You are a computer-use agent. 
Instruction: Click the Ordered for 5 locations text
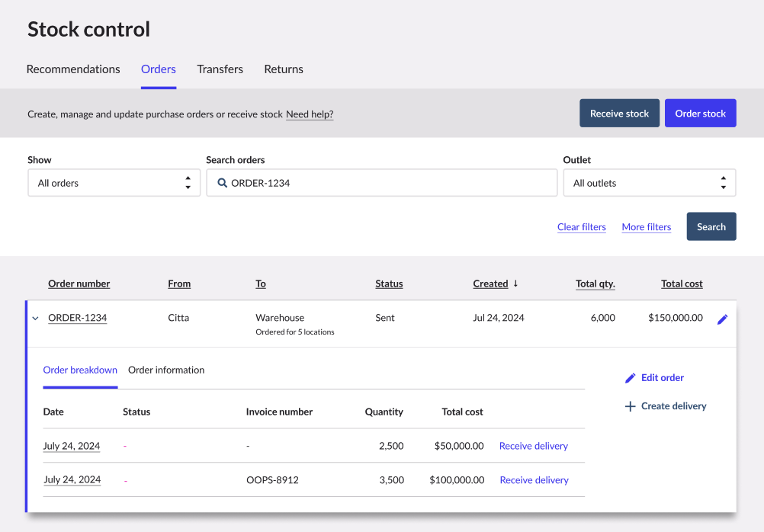pos(295,332)
